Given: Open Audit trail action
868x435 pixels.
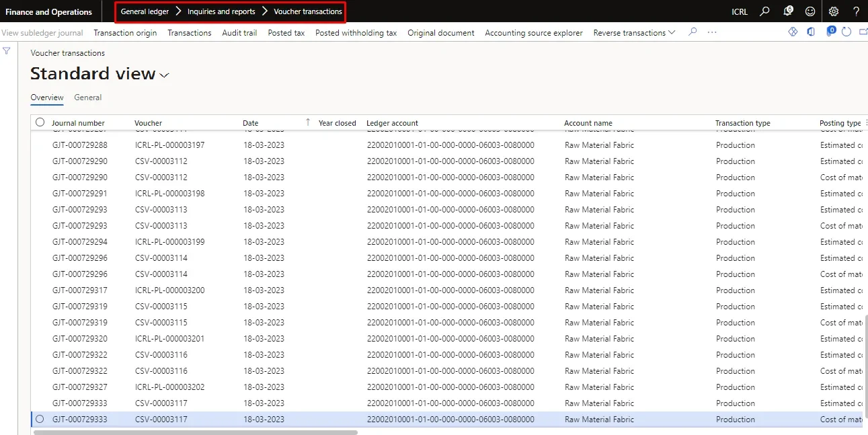Looking at the screenshot, I should click(239, 32).
